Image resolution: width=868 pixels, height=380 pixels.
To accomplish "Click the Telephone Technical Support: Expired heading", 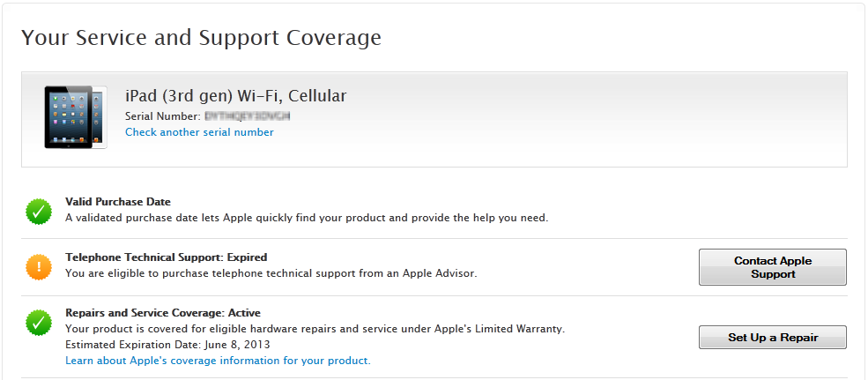I will (166, 257).
